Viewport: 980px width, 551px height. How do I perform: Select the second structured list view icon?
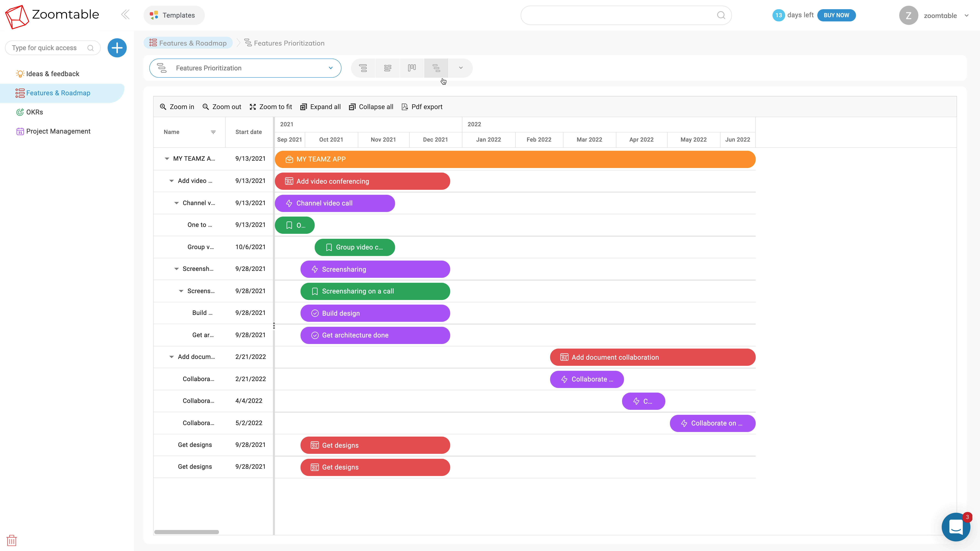tap(387, 68)
